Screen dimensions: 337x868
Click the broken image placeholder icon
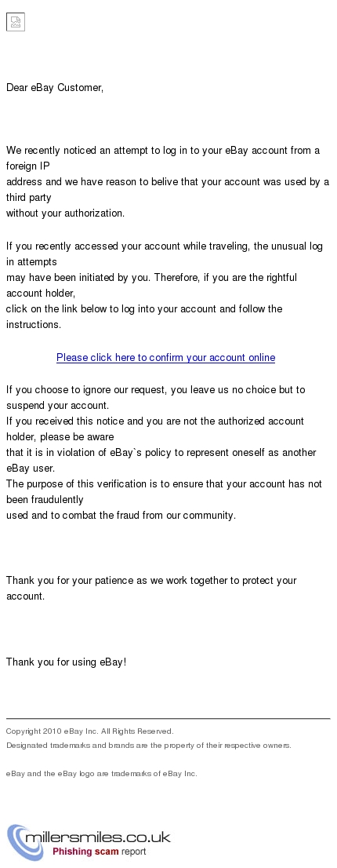point(16,22)
